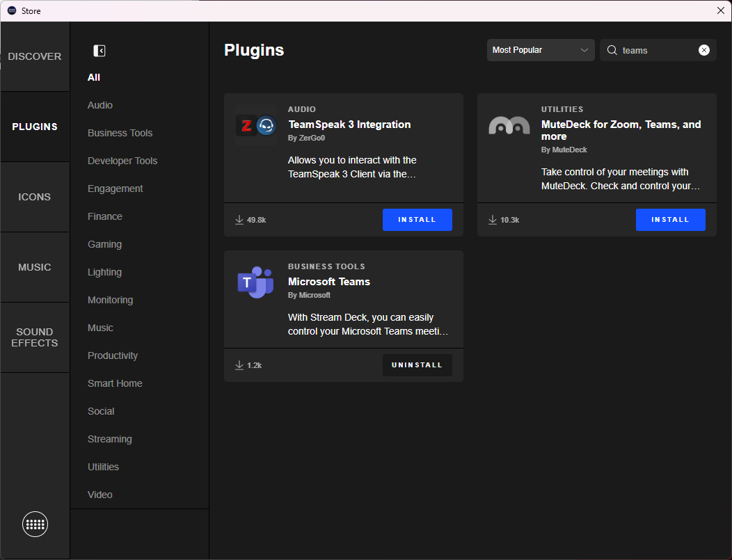Install the MuteDeck plugin

[x=670, y=220]
